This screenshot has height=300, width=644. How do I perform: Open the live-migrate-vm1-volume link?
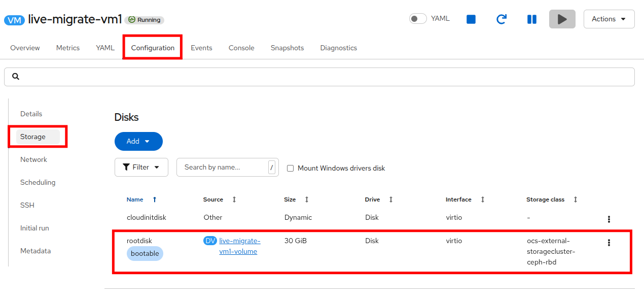239,246
